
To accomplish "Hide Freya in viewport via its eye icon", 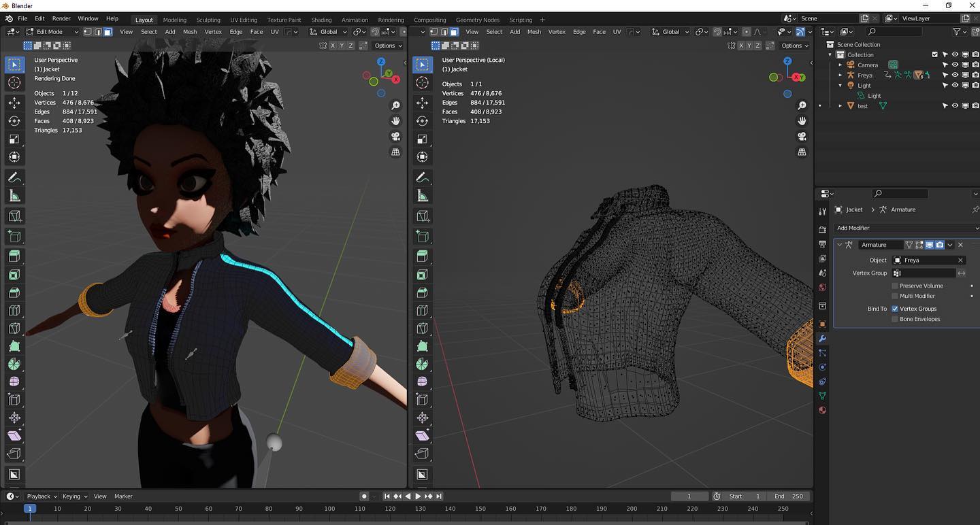I will (955, 75).
